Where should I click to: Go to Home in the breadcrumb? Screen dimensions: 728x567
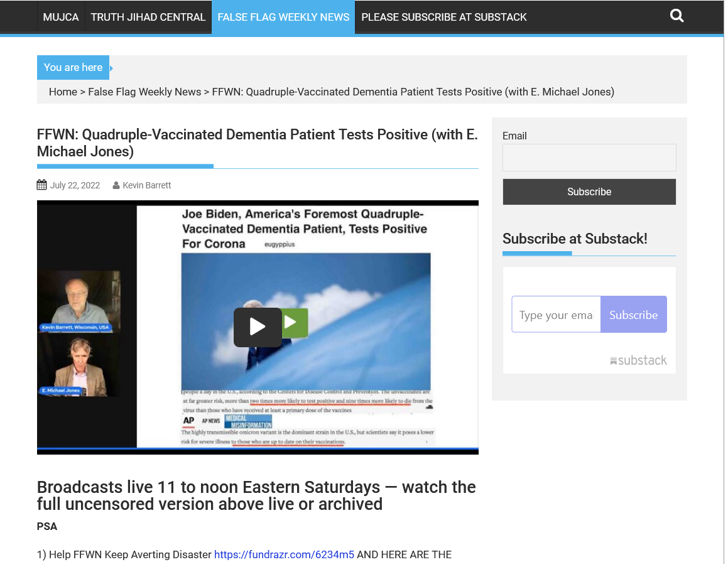point(63,92)
